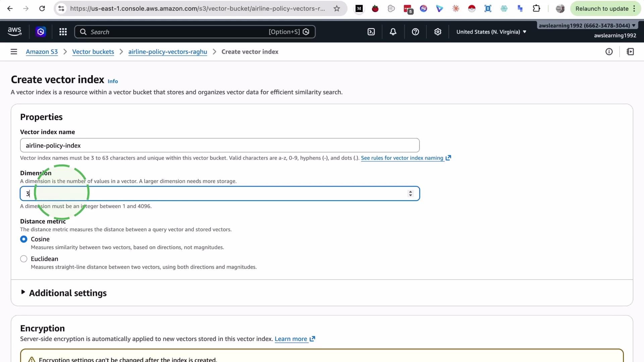
Task: Go to Vector buckets breadcrumb
Action: [x=93, y=52]
